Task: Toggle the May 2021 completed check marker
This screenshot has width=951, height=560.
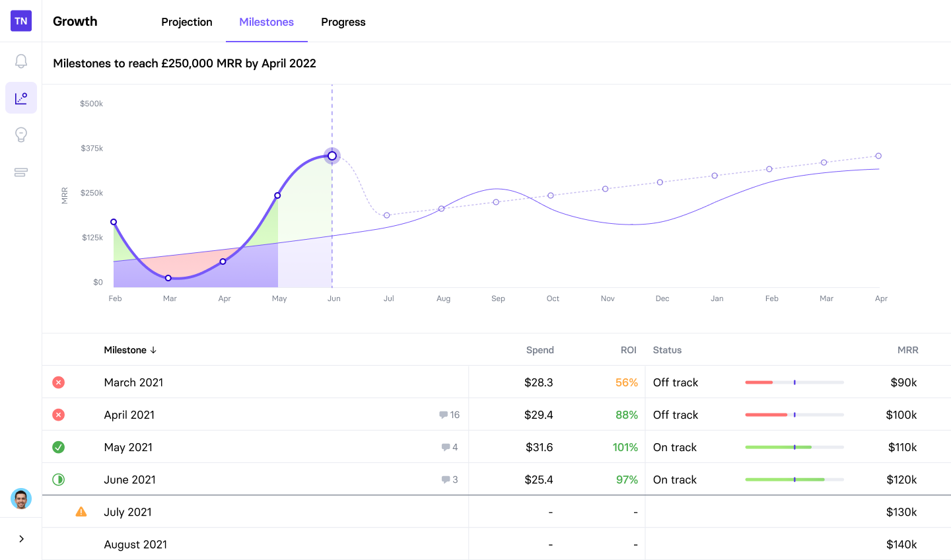Action: [59, 447]
